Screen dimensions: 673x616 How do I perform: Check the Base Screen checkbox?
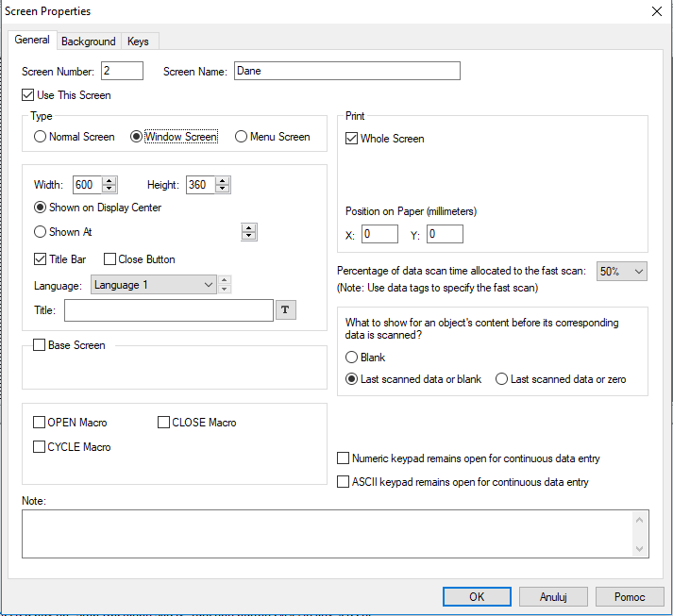tap(39, 345)
